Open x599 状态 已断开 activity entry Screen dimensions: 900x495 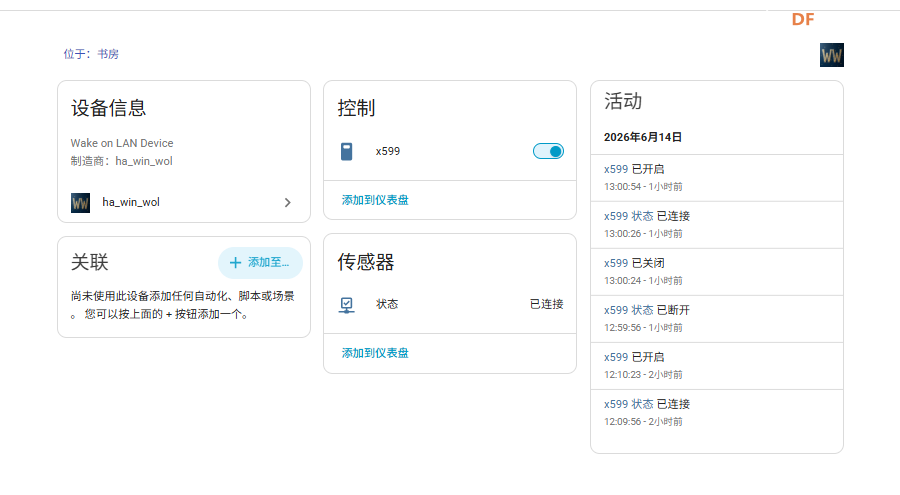[x=716, y=319]
